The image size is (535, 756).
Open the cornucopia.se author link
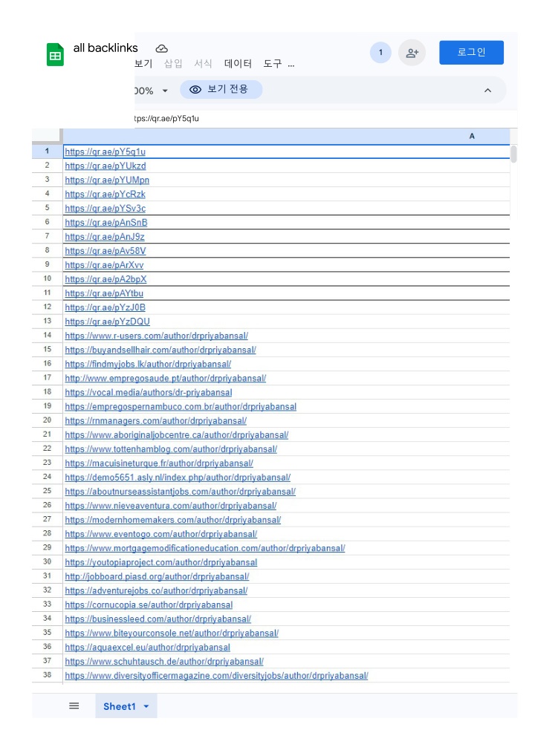149,605
